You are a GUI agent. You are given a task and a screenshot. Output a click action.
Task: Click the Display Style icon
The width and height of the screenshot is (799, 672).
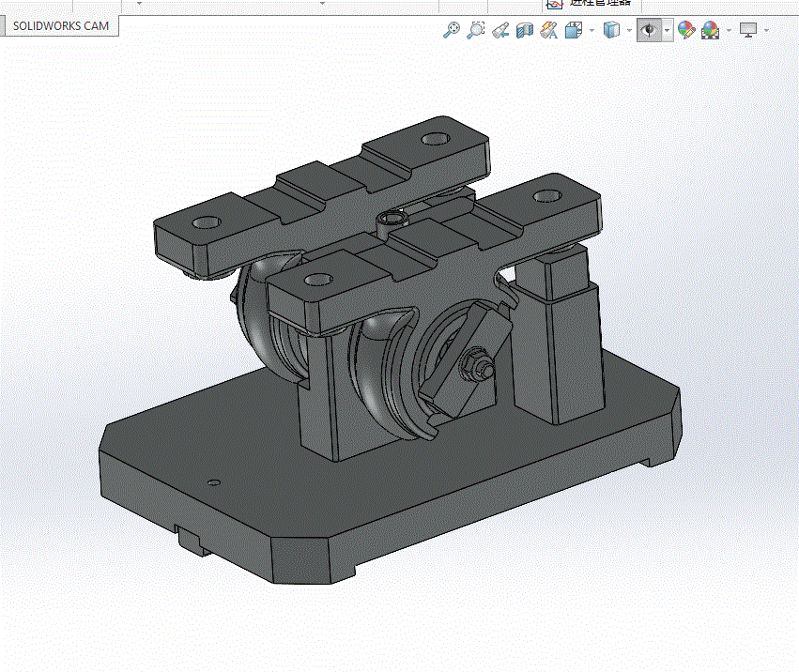(611, 30)
